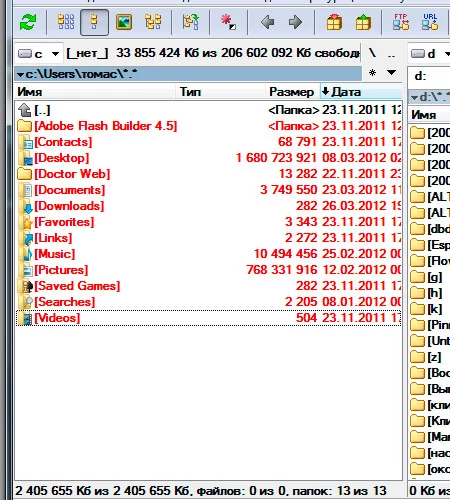Image resolution: width=450 pixels, height=500 pixels.
Task: Select the [h] folder in right panel
Action: pyautogui.click(x=430, y=293)
